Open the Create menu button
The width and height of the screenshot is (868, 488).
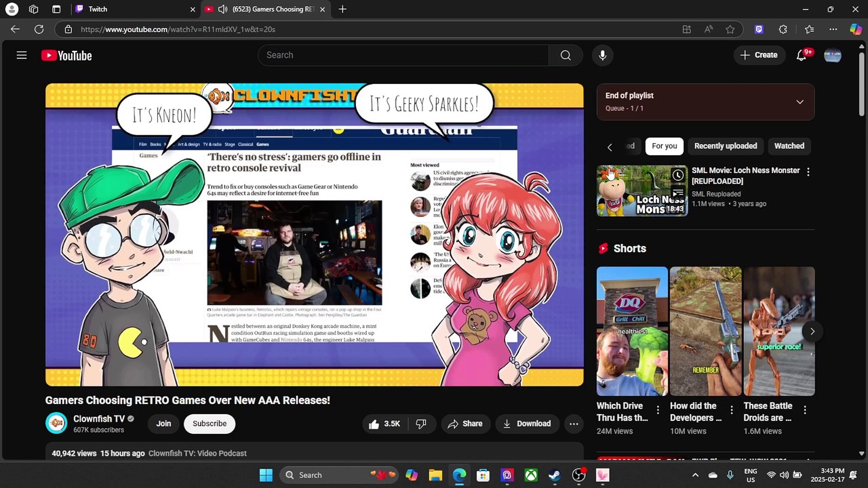pyautogui.click(x=759, y=56)
